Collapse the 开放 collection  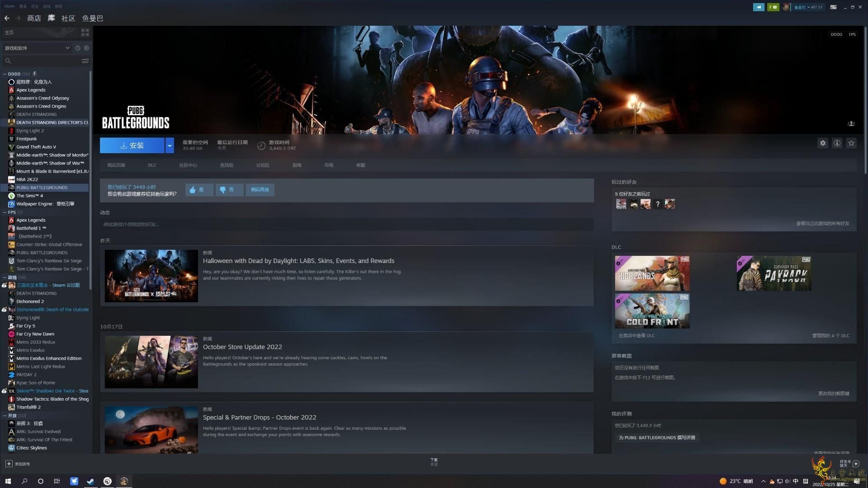point(5,416)
